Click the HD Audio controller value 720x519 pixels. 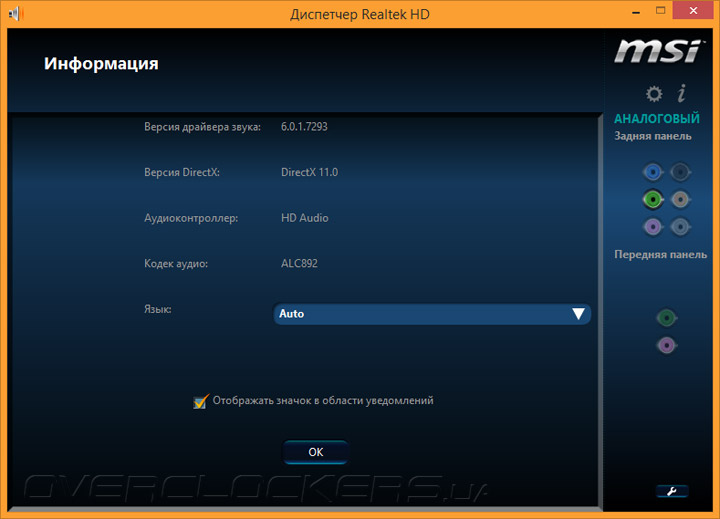point(304,218)
